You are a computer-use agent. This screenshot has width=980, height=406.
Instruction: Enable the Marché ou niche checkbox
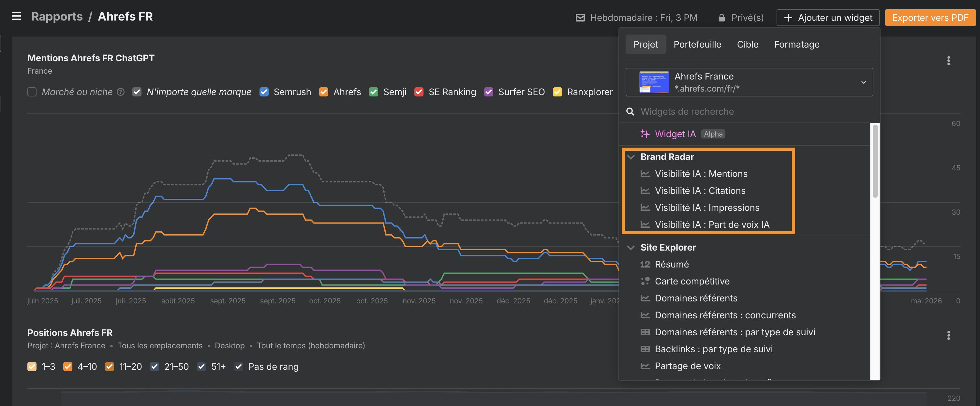point(32,92)
